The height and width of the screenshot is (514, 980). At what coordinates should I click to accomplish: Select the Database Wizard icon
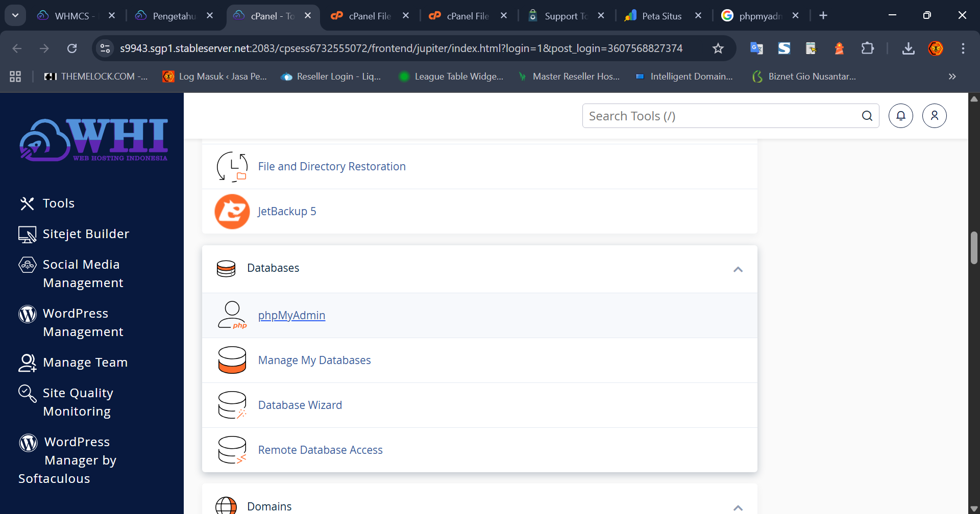(x=232, y=404)
